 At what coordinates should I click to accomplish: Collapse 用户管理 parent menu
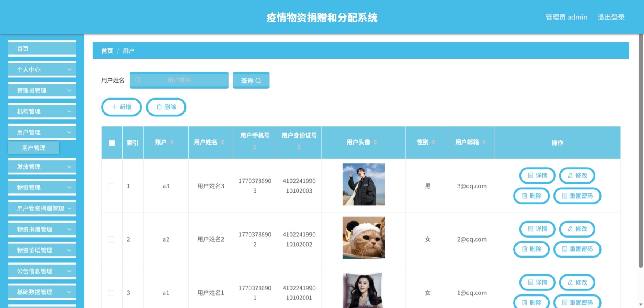(42, 132)
